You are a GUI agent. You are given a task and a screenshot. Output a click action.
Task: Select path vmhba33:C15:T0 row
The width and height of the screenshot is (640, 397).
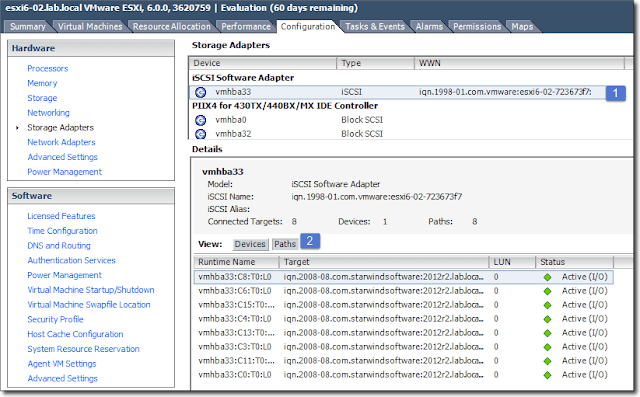(403, 305)
